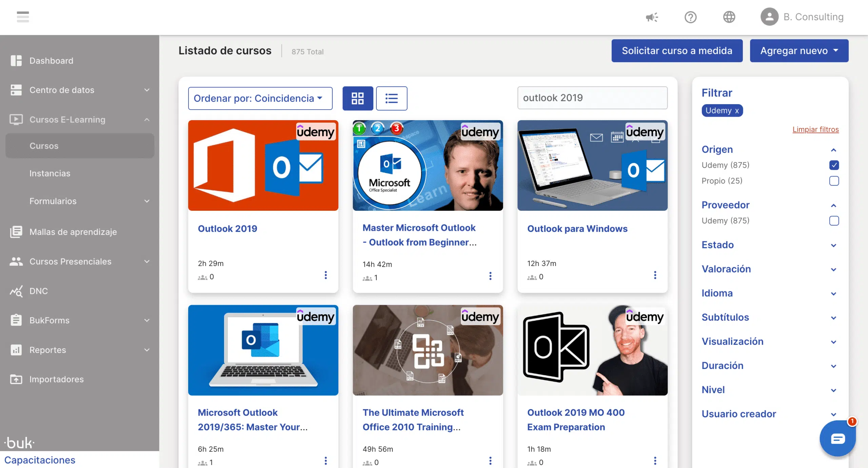Click the Dashboard sidebar icon

[x=16, y=61]
